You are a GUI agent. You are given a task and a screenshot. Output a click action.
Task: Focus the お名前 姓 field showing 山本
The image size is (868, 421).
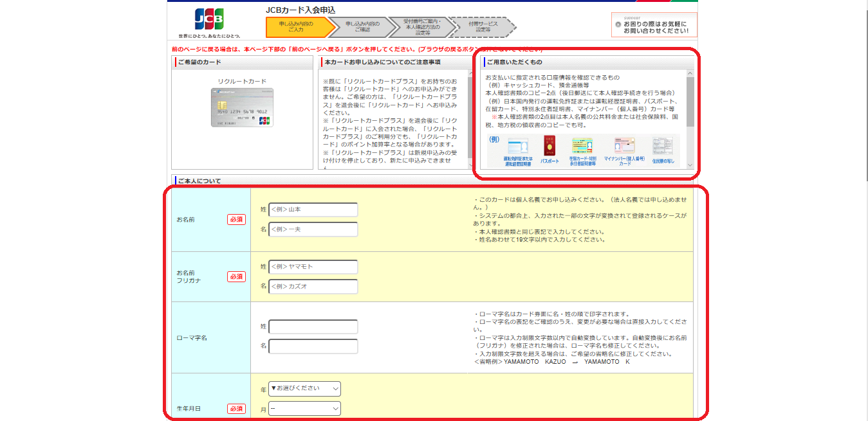tap(313, 210)
